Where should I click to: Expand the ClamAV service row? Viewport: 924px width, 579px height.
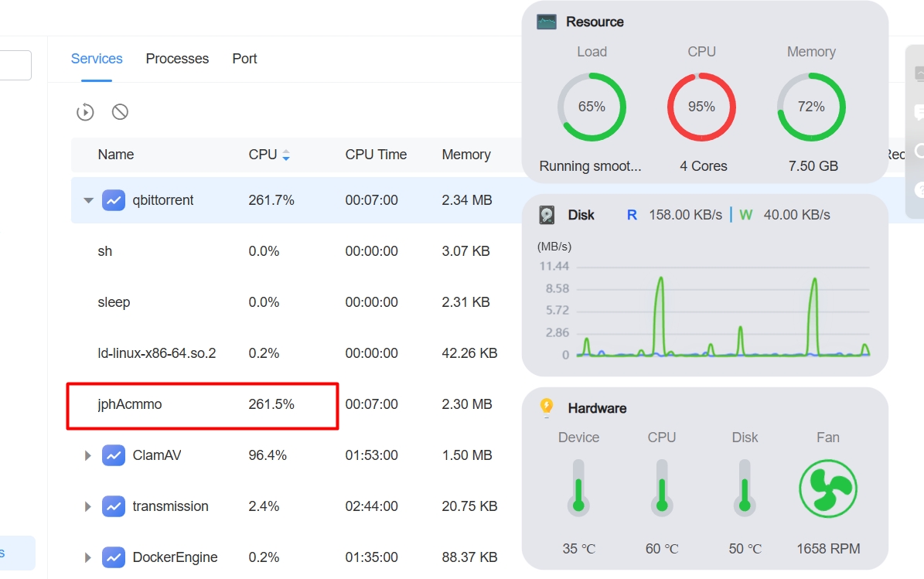[x=88, y=455]
